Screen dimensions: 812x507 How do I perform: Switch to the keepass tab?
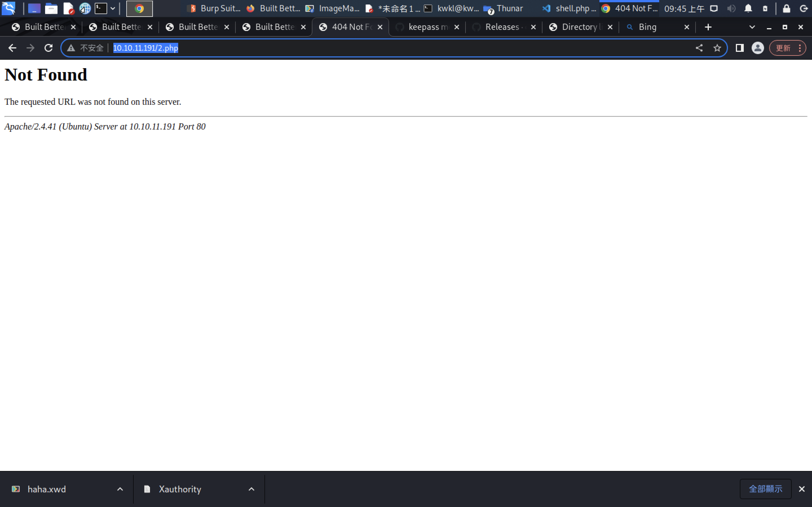pos(427,27)
